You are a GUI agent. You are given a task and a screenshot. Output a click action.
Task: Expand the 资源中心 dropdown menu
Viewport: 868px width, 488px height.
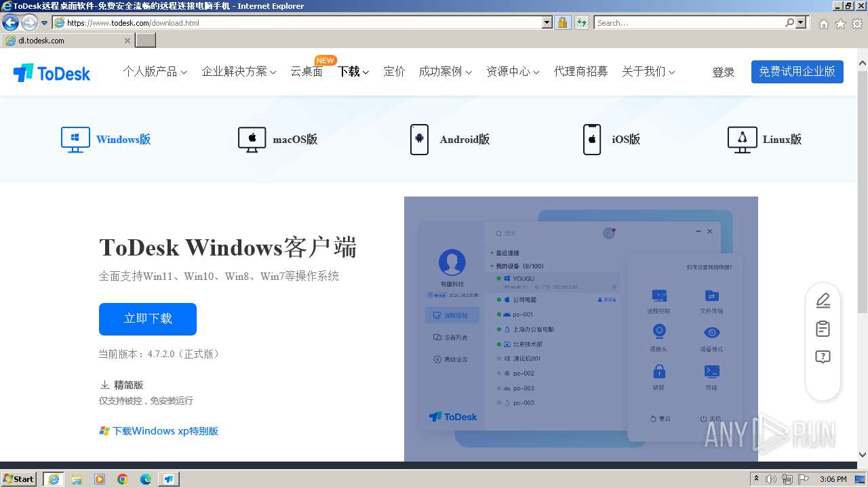point(513,72)
